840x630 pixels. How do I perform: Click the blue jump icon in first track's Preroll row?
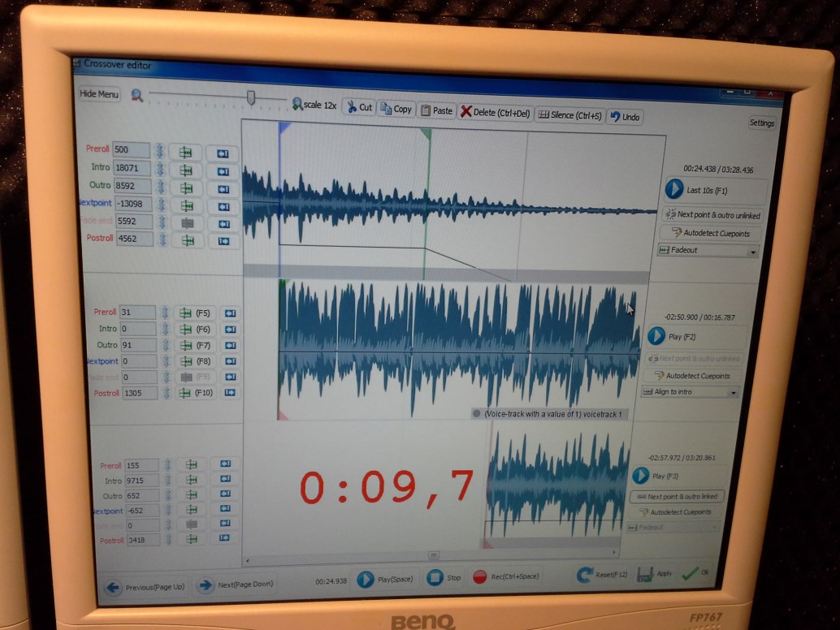click(223, 154)
